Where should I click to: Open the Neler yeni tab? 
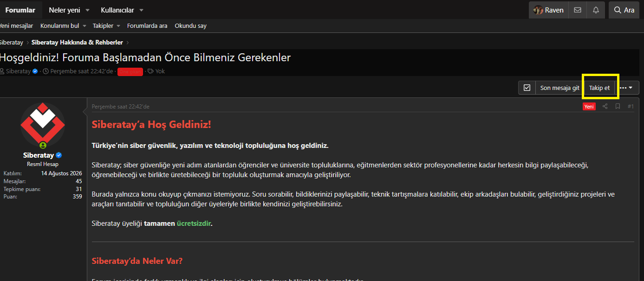point(65,10)
